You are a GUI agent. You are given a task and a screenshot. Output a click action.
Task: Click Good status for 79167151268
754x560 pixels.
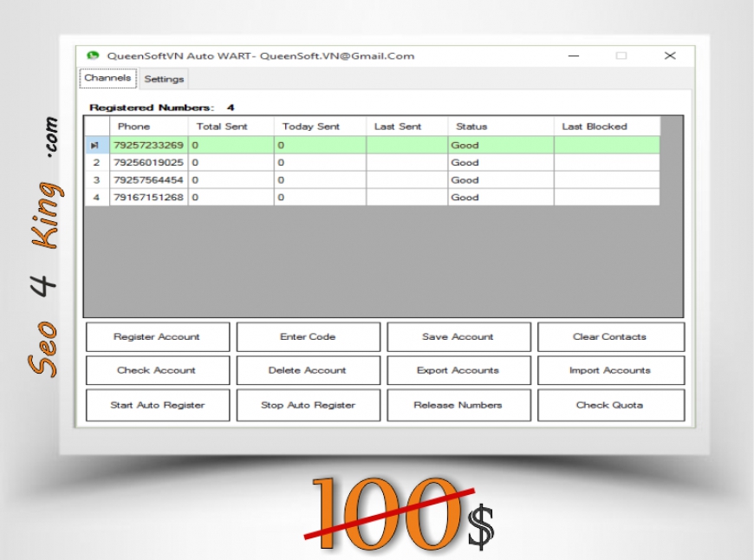tap(501, 198)
